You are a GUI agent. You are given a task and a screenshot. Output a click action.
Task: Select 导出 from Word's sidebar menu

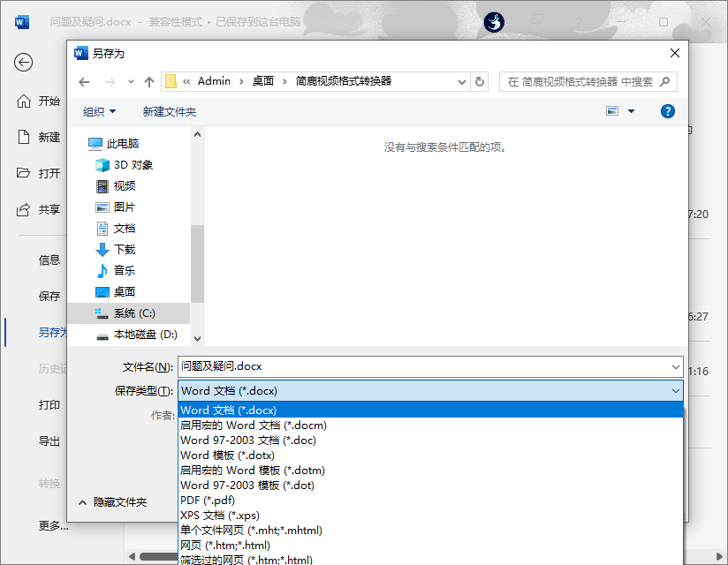(x=49, y=441)
